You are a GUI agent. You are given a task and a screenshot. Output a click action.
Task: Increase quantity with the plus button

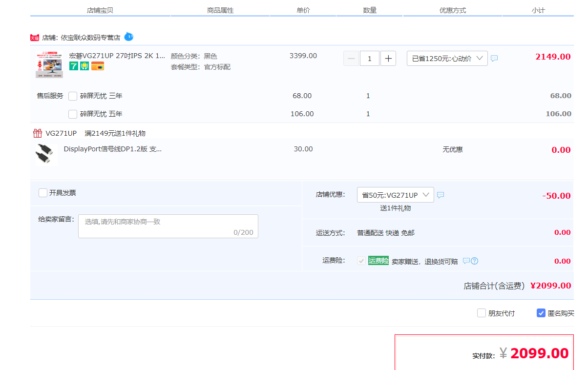click(388, 59)
